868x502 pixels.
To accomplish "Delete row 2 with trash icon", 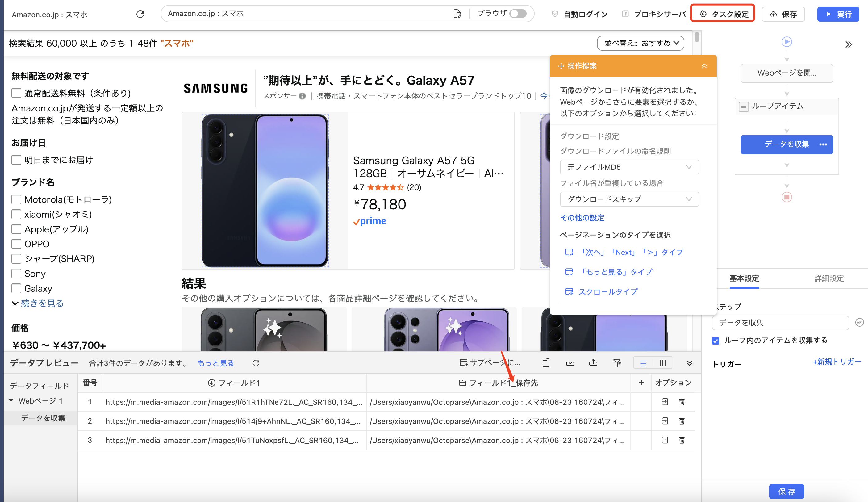I will 682,421.
